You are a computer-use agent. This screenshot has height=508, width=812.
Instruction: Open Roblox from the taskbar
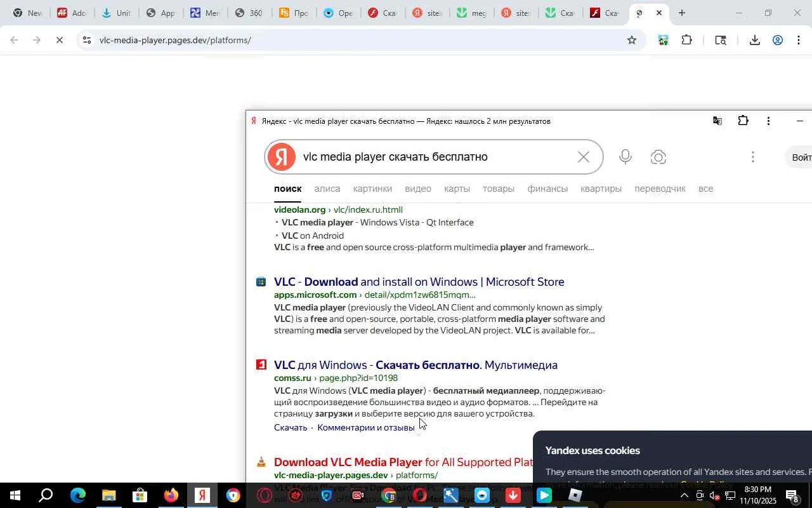[x=575, y=495]
